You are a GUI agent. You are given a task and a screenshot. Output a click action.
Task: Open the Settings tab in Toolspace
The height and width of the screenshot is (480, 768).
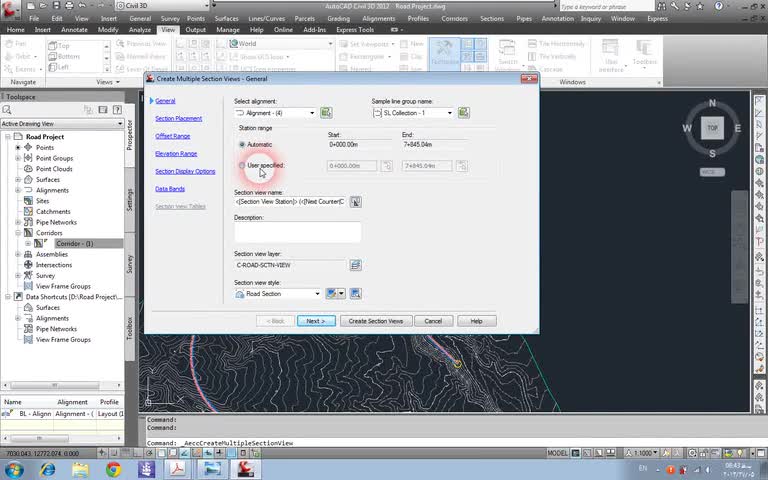130,200
